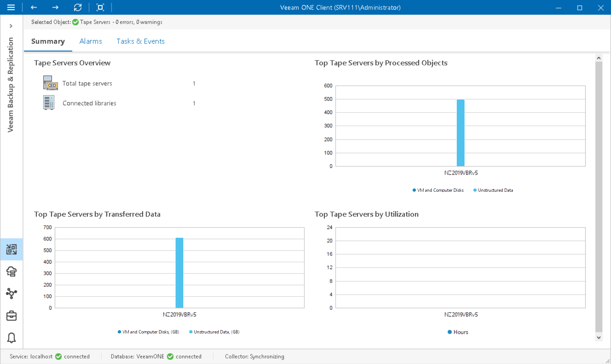
Task: Toggle the Hours legend in Utilization chart
Action: 458,332
